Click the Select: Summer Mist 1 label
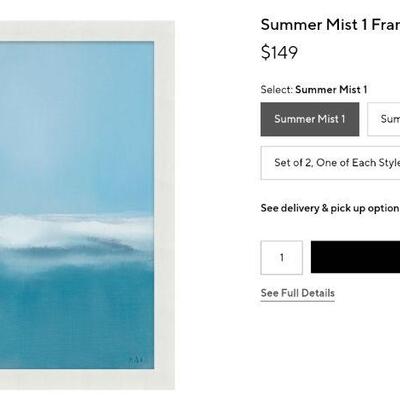Viewport: 400px width, 400px height. click(x=314, y=89)
